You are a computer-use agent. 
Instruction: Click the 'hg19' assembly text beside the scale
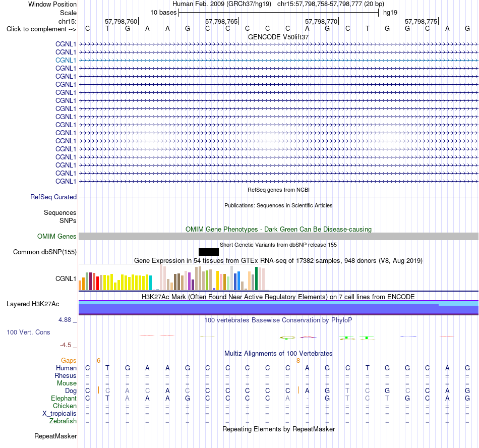click(390, 13)
